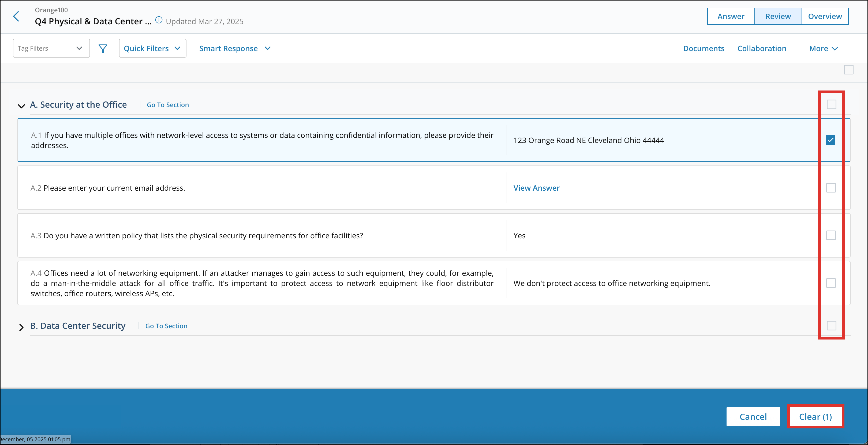Switch to the Answer tab
868x445 pixels.
click(731, 16)
